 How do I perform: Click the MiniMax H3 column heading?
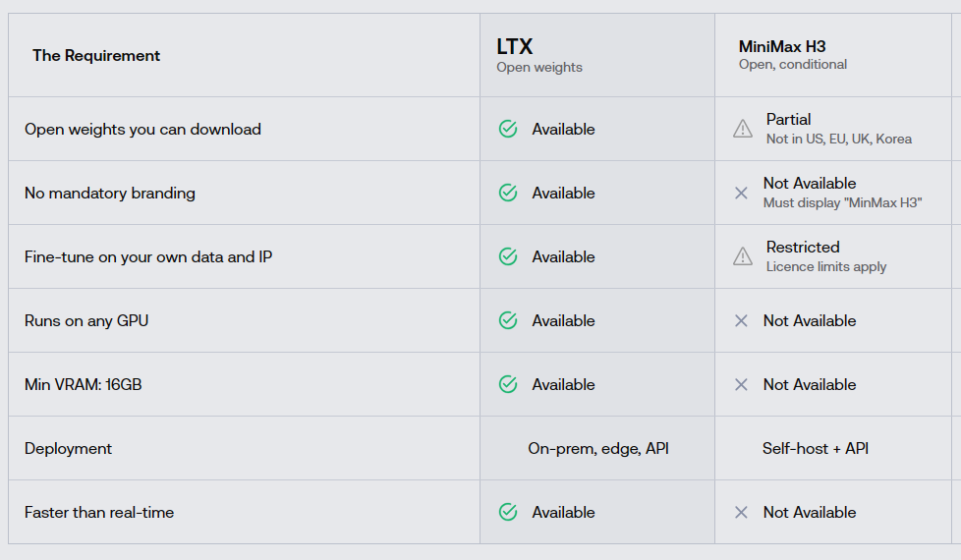coord(782,46)
